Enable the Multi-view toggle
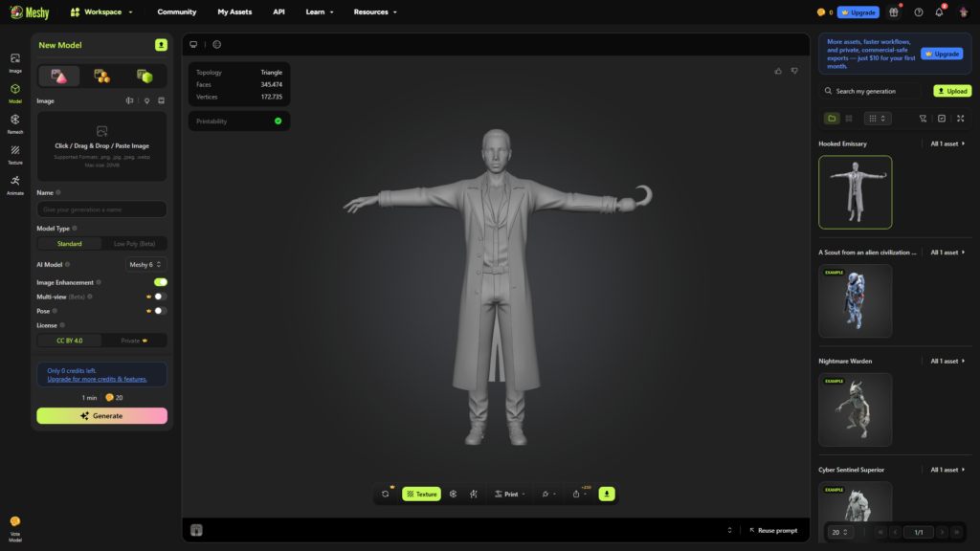Image resolution: width=980 pixels, height=551 pixels. tap(161, 297)
